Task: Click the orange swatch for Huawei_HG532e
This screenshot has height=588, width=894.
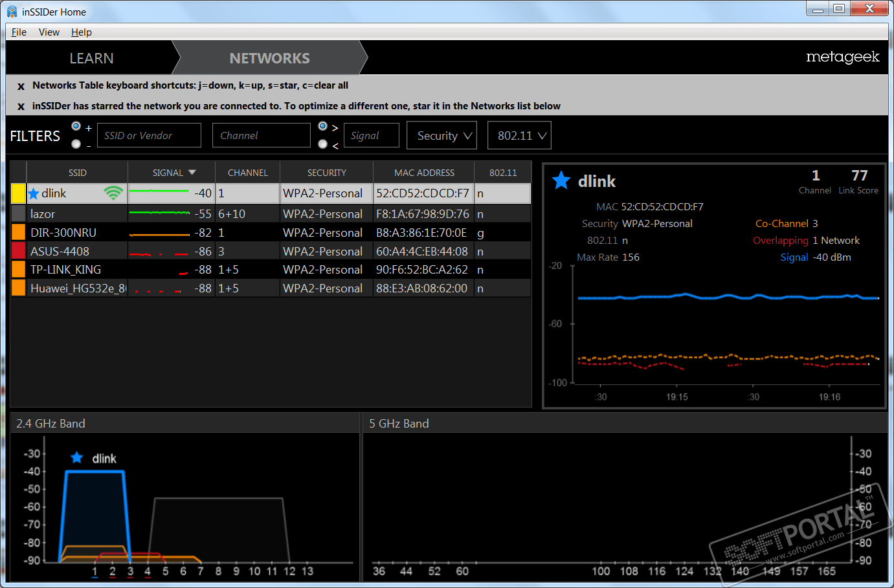Action: pos(18,288)
